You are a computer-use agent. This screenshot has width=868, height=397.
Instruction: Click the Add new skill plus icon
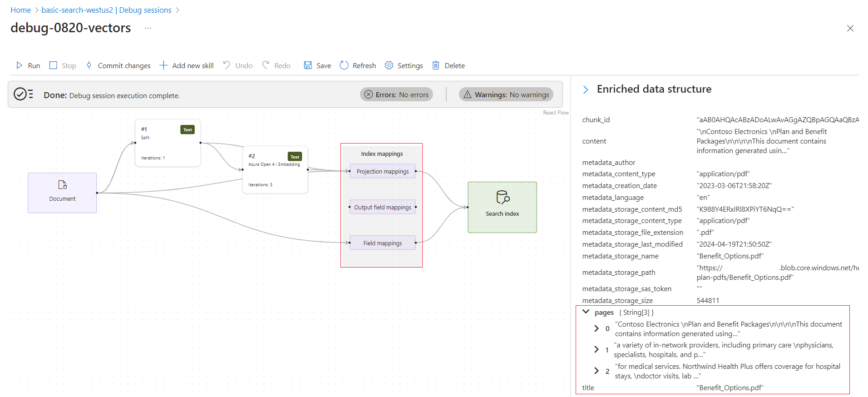pos(163,65)
